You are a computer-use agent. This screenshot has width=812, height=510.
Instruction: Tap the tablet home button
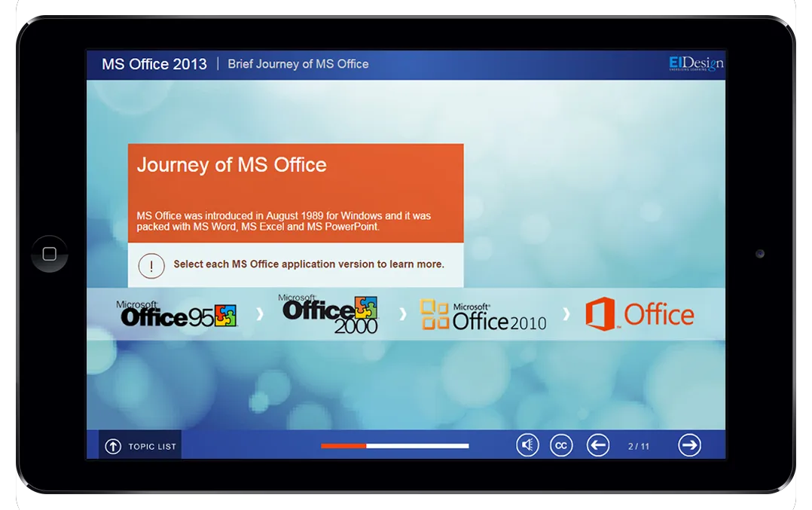50,254
